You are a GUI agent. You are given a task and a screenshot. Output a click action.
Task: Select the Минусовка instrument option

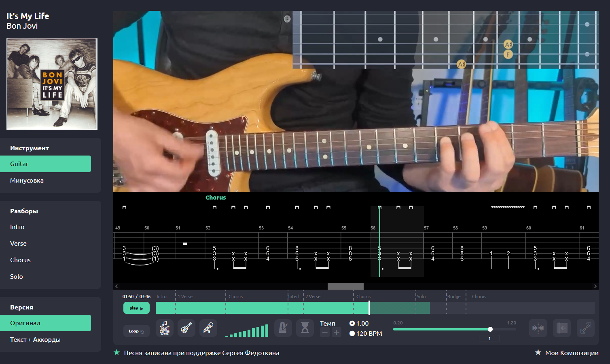[x=45, y=181]
